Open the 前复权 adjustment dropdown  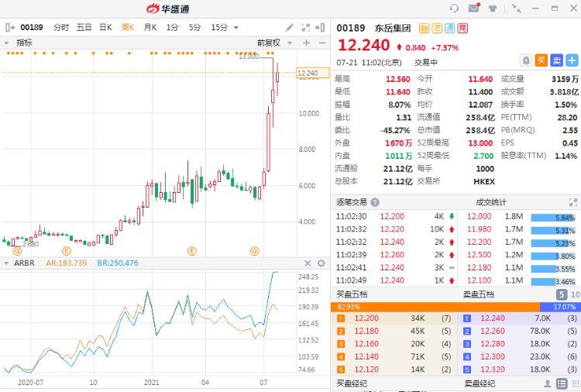[290, 43]
